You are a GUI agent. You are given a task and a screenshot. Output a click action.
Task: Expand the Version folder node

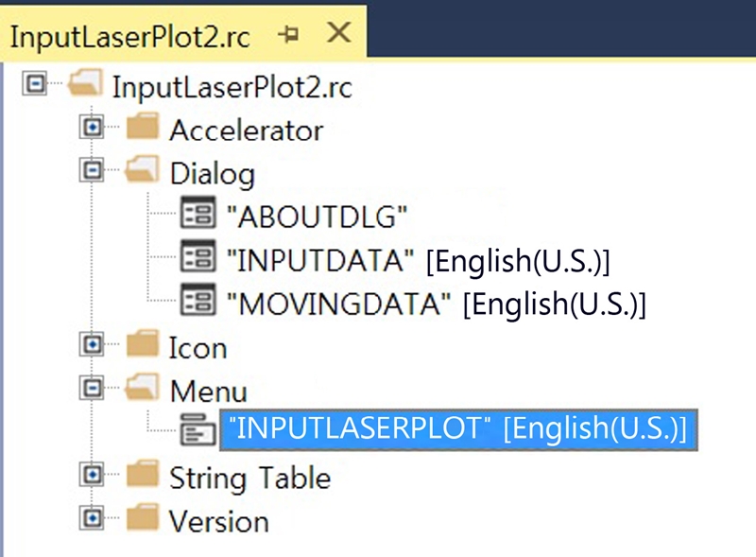(92, 519)
